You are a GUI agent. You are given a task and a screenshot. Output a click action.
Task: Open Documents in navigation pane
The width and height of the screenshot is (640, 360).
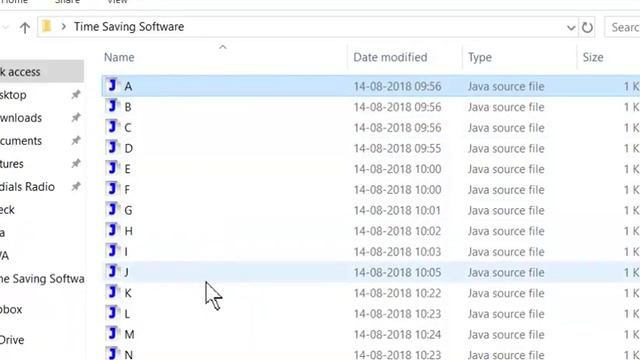click(x=21, y=141)
